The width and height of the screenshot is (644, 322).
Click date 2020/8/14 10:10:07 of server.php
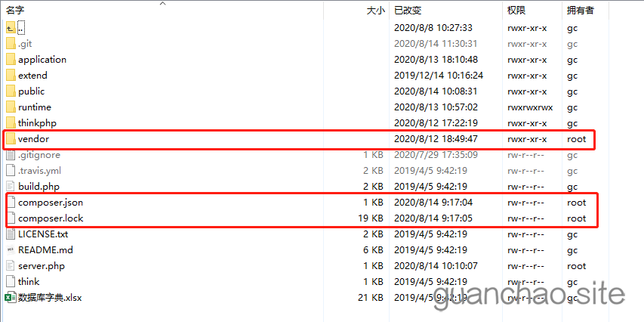click(436, 266)
